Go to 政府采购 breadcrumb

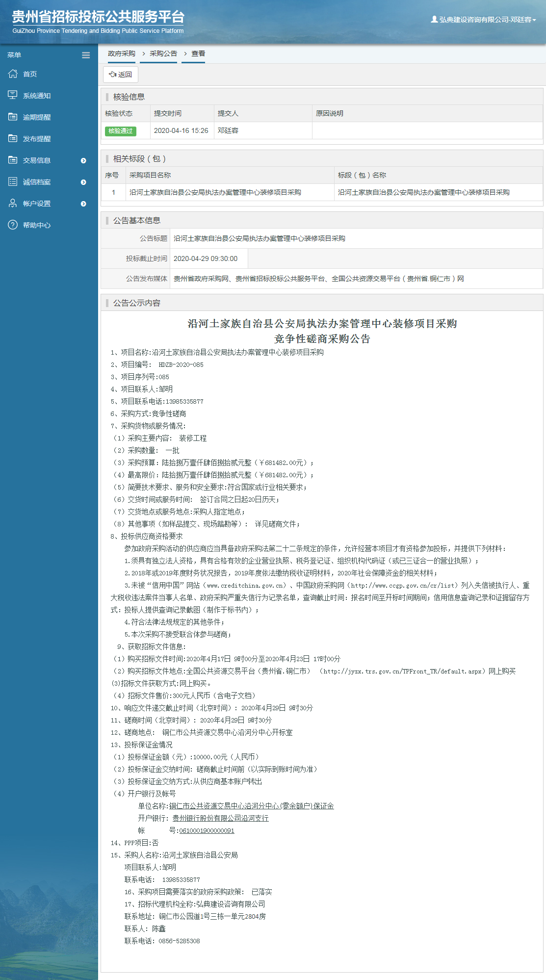pyautogui.click(x=121, y=53)
